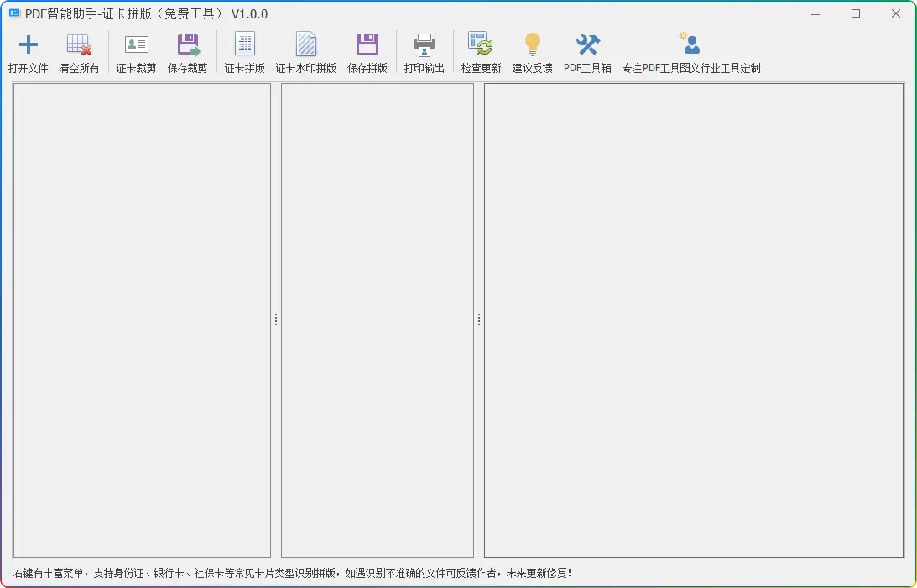This screenshot has width=917, height=588.
Task: Select the 打印输出 print output icon
Action: (x=424, y=52)
